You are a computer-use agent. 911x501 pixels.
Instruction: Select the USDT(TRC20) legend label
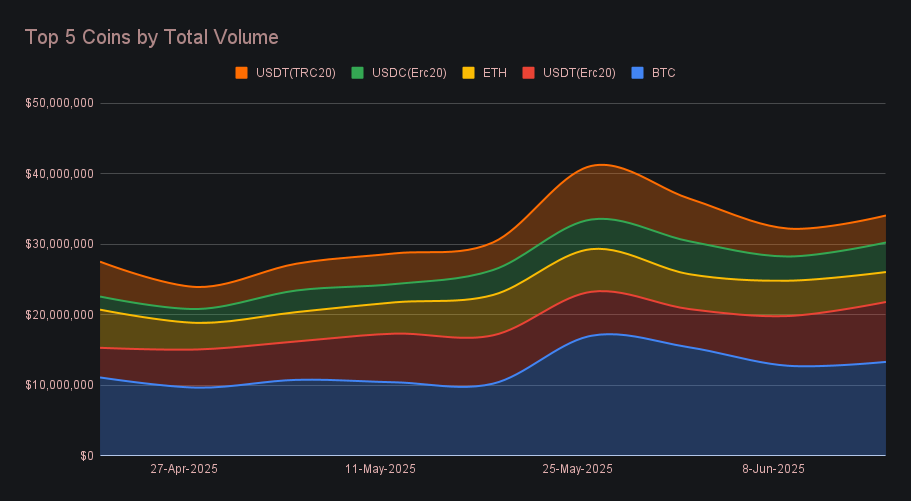coord(297,73)
